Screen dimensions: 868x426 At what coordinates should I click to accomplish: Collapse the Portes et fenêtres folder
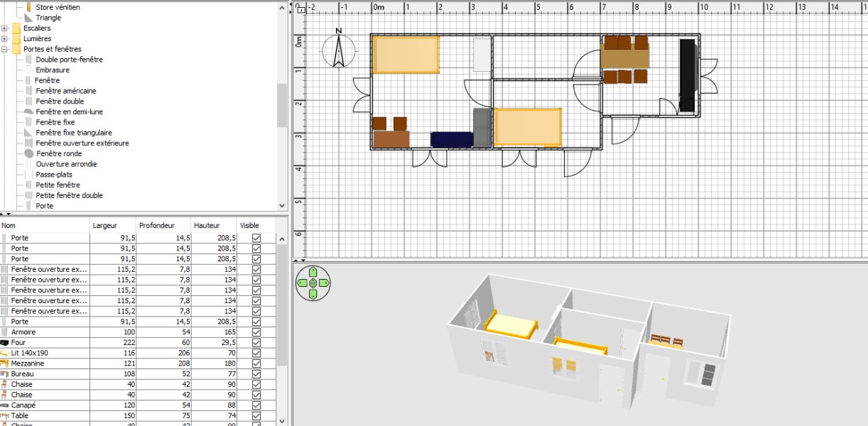(5, 49)
